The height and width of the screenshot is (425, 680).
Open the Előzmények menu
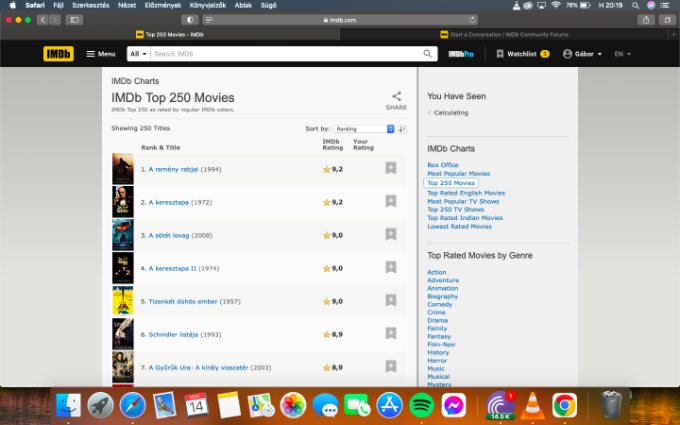coord(163,5)
